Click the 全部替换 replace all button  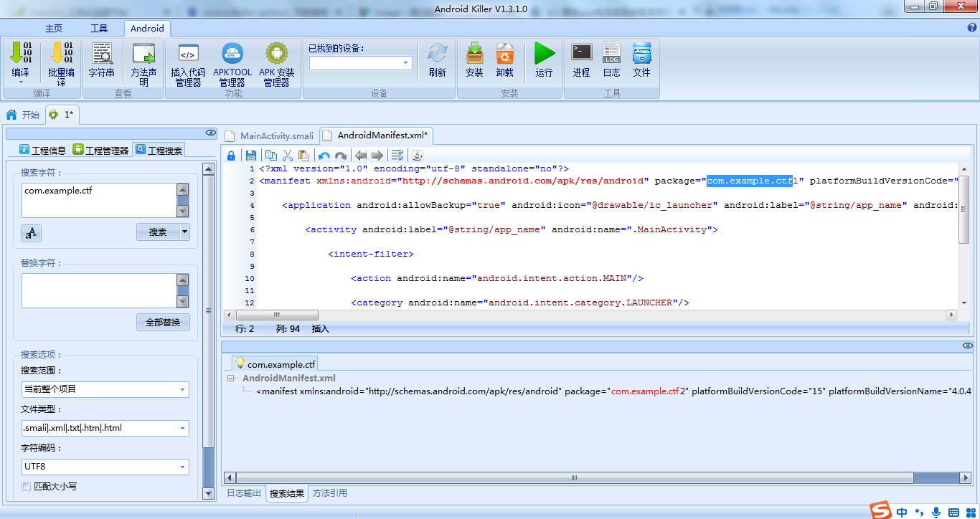pos(163,322)
